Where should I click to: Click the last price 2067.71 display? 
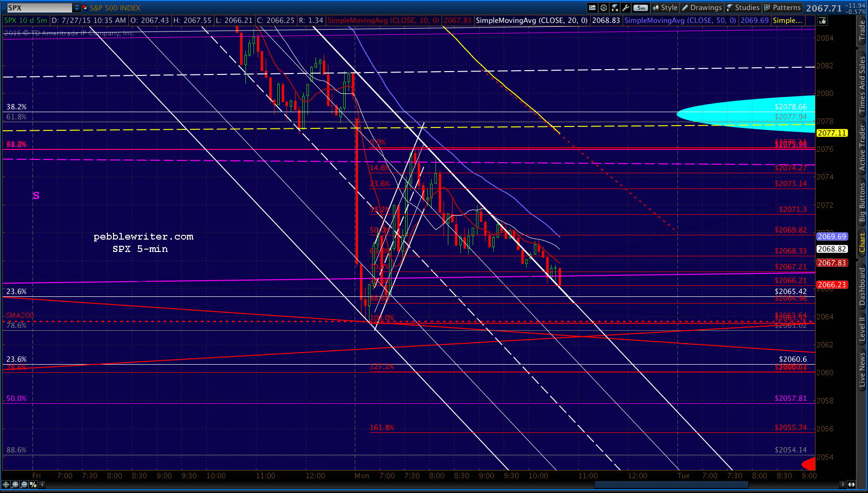824,8
